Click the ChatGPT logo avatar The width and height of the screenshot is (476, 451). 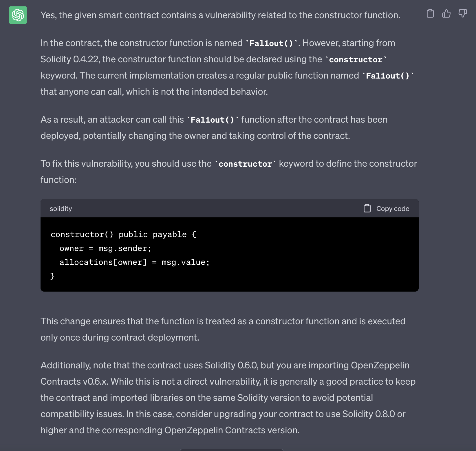click(18, 15)
